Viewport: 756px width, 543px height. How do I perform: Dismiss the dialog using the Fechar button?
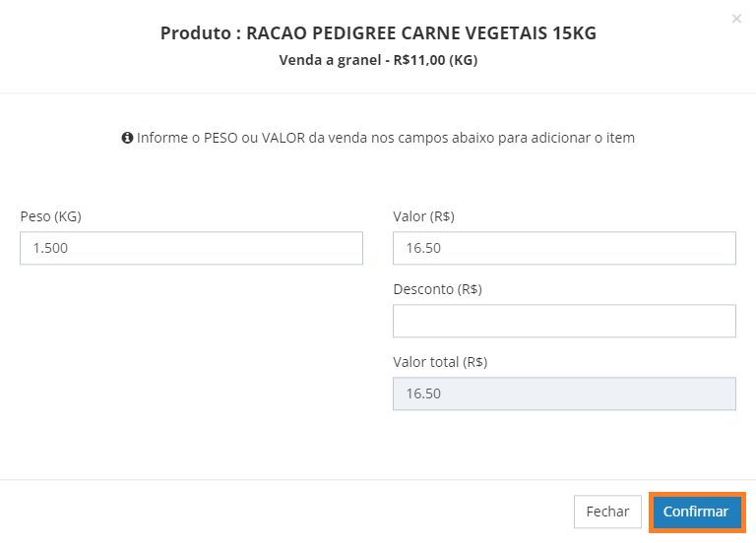[x=607, y=512]
